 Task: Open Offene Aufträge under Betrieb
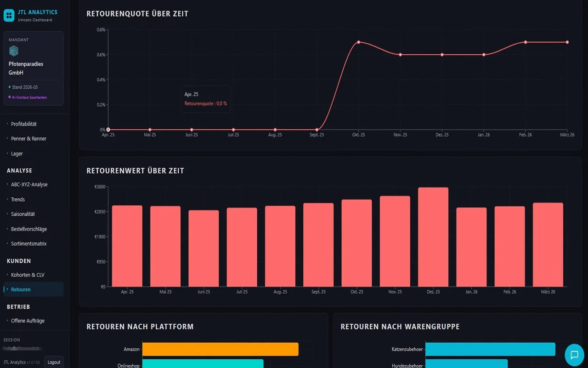[x=28, y=321]
